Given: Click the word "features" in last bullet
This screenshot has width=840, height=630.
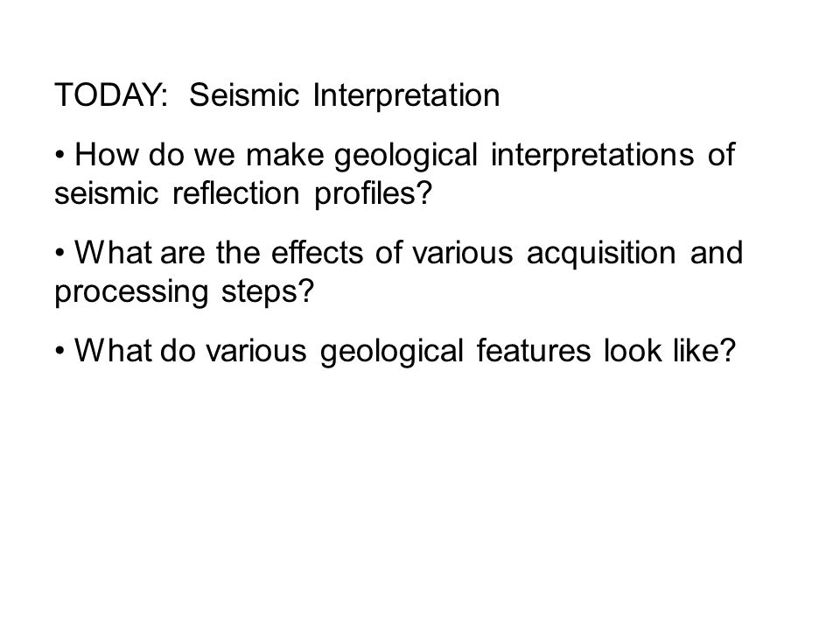Looking at the screenshot, I should point(534,351).
